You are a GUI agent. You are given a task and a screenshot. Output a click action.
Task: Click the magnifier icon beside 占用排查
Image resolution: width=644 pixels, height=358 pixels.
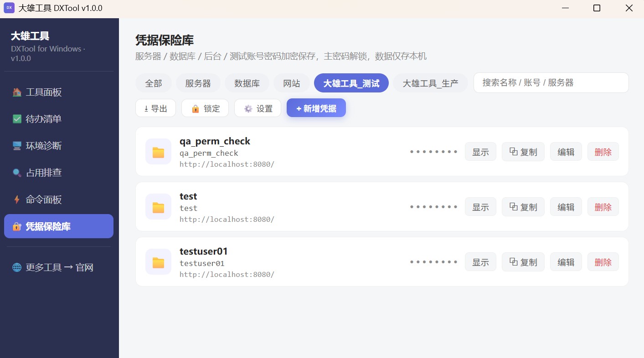[x=17, y=173]
